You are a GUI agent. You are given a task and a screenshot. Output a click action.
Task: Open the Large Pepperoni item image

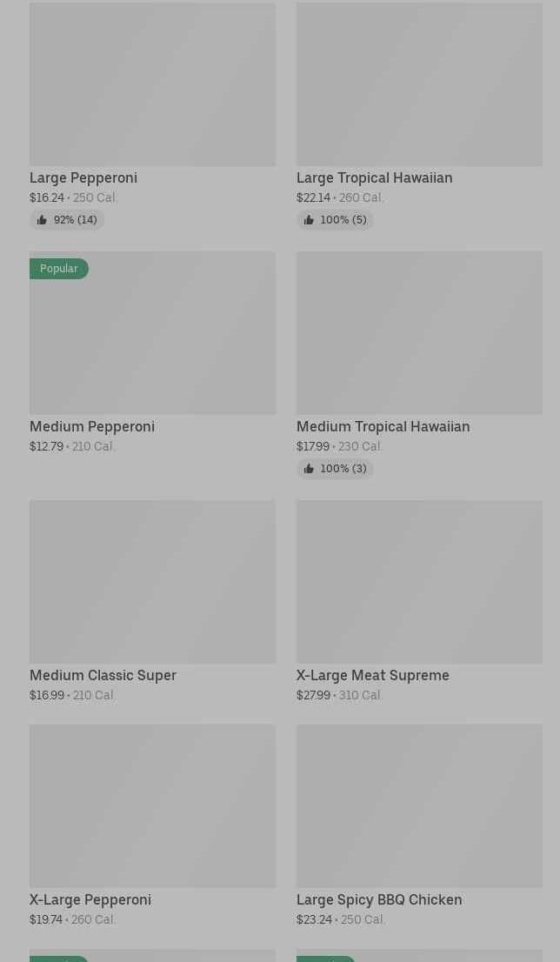pyautogui.click(x=152, y=84)
